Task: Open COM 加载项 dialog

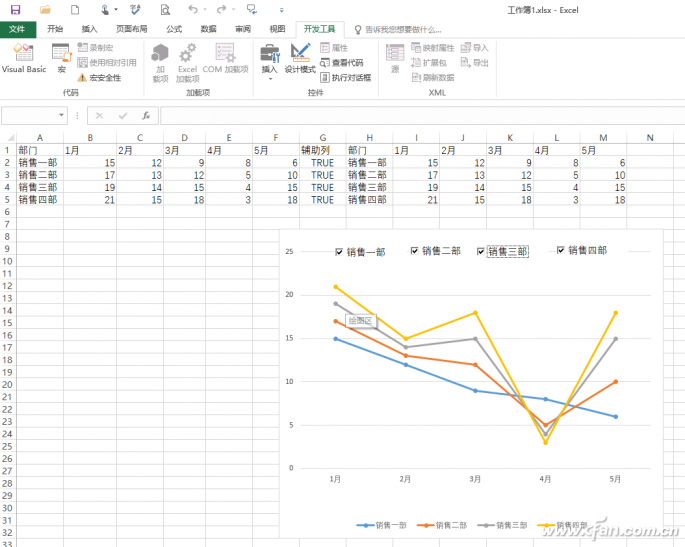Action: click(225, 58)
